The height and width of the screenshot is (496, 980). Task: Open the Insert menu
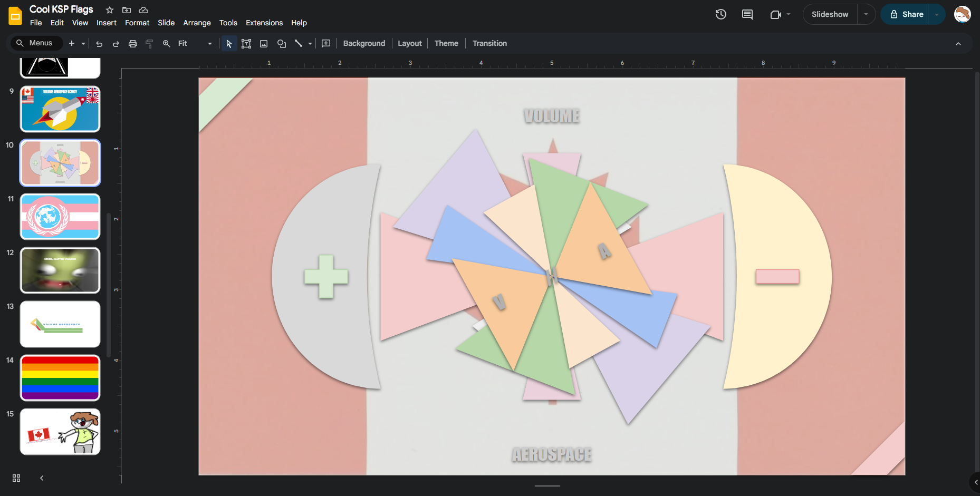[107, 23]
